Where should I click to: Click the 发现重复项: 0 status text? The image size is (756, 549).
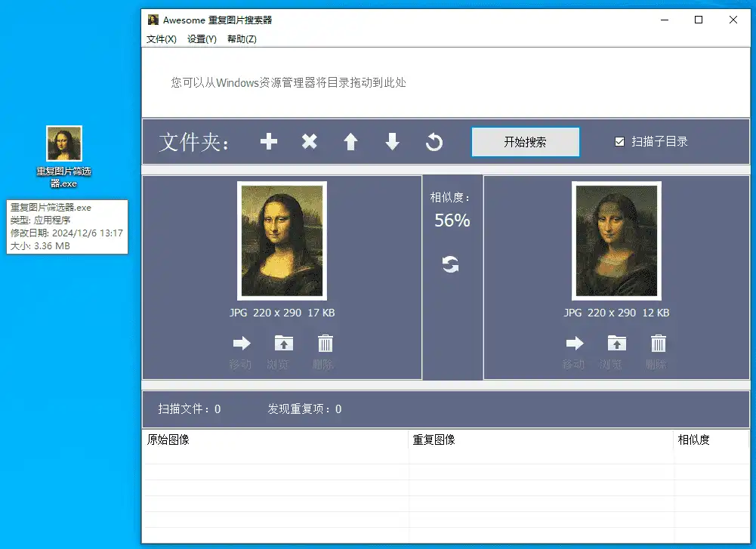coord(304,409)
